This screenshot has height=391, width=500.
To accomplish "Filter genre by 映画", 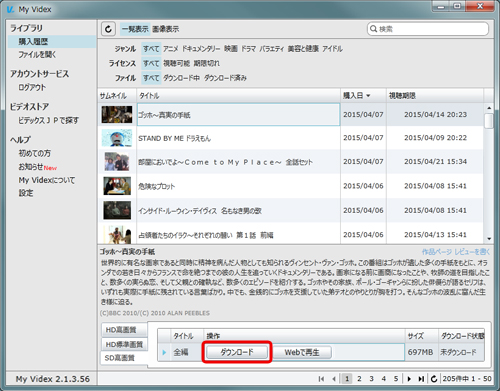I will tap(231, 49).
